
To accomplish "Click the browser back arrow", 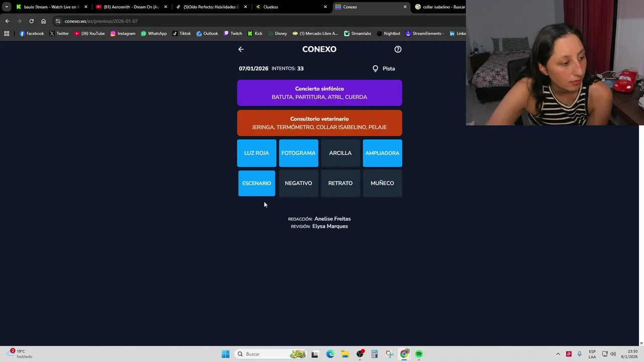I will point(7,21).
